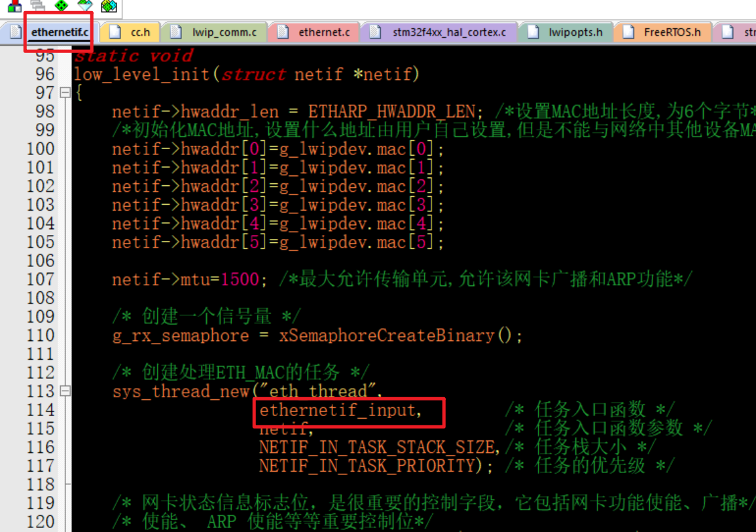Viewport: 756px width, 532px height.
Task: Place cursor on netif->hwaddr[1] assignment line
Action: 278,168
